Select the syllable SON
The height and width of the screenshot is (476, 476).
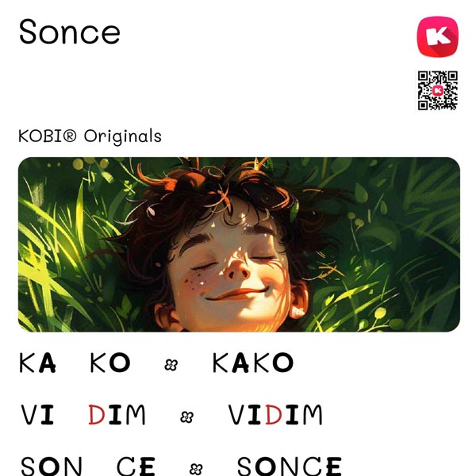[x=51, y=466]
